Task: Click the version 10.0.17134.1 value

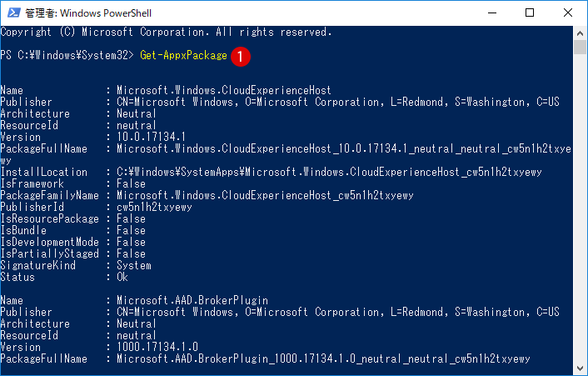Action: tap(151, 137)
